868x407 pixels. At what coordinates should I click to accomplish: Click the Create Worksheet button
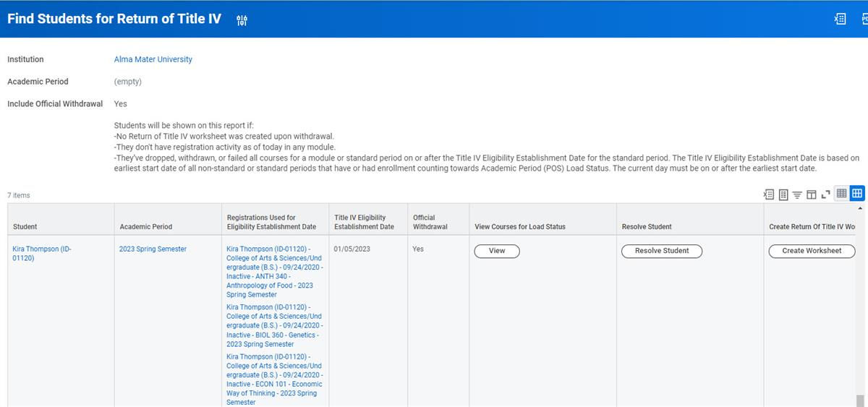click(x=812, y=251)
